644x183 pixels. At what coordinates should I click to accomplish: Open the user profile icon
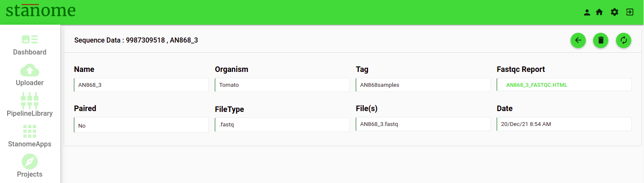(x=587, y=12)
